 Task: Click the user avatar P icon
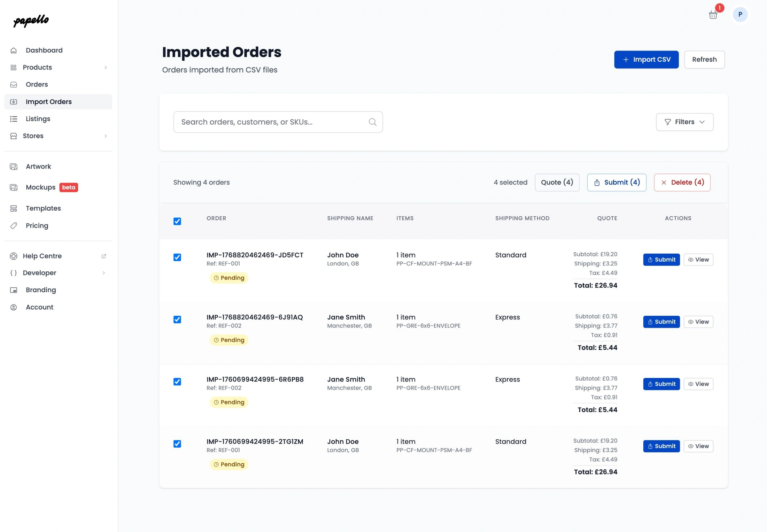740,14
